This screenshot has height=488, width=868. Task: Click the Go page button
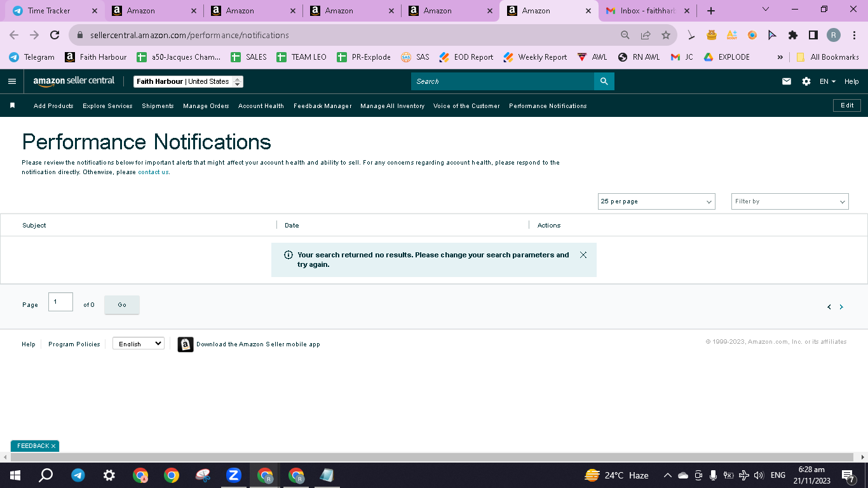coord(122,305)
